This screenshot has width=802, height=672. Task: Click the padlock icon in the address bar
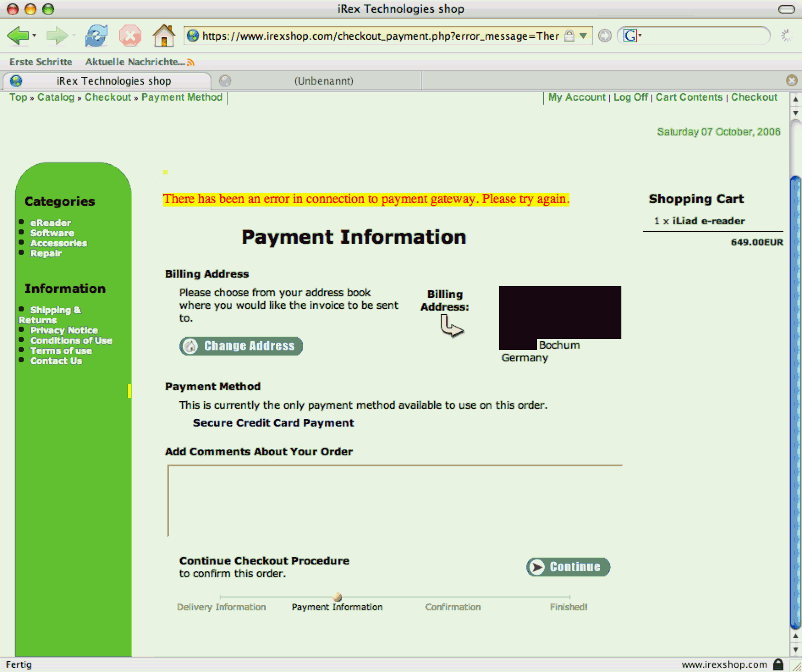pos(569,36)
